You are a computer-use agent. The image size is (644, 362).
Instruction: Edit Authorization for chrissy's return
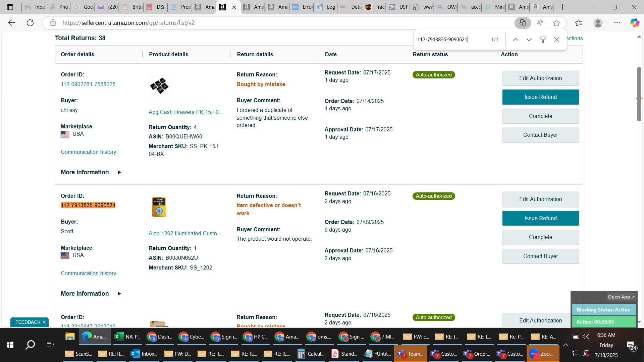click(x=540, y=78)
